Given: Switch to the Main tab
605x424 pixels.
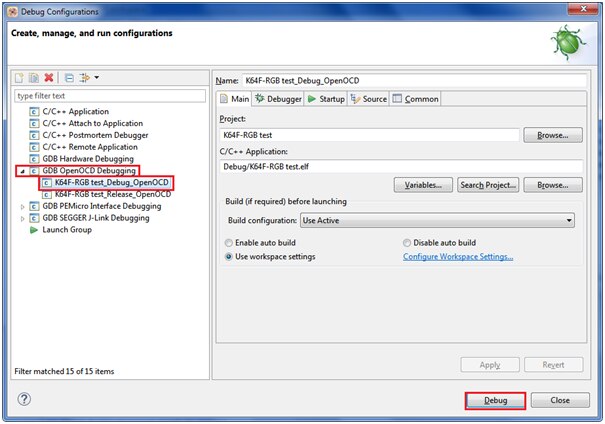Looking at the screenshot, I should tap(235, 99).
